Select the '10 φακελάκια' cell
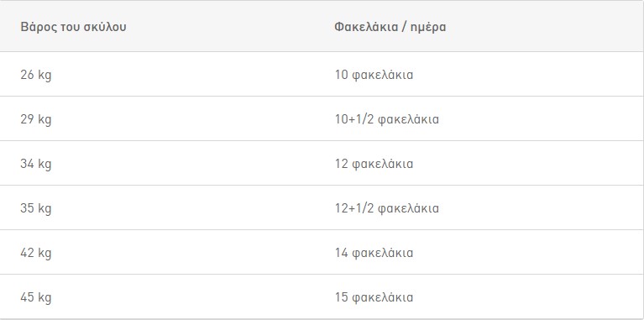 (x=374, y=76)
